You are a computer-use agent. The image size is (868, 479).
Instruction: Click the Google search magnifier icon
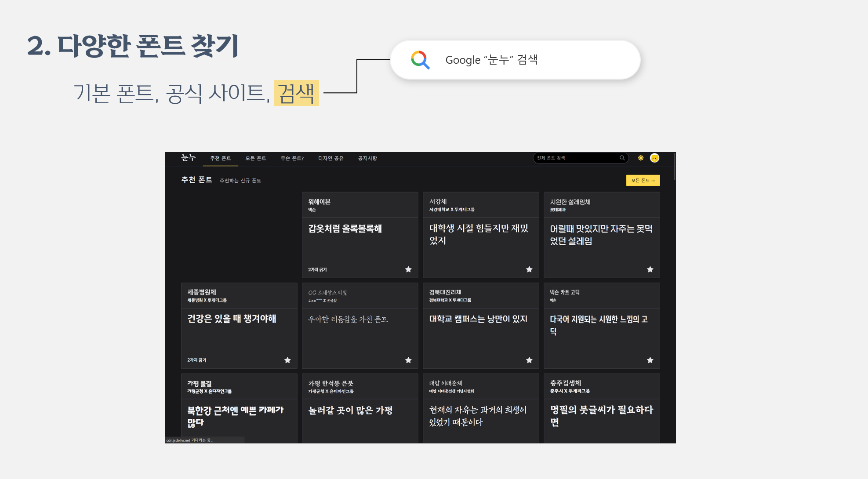pyautogui.click(x=420, y=60)
